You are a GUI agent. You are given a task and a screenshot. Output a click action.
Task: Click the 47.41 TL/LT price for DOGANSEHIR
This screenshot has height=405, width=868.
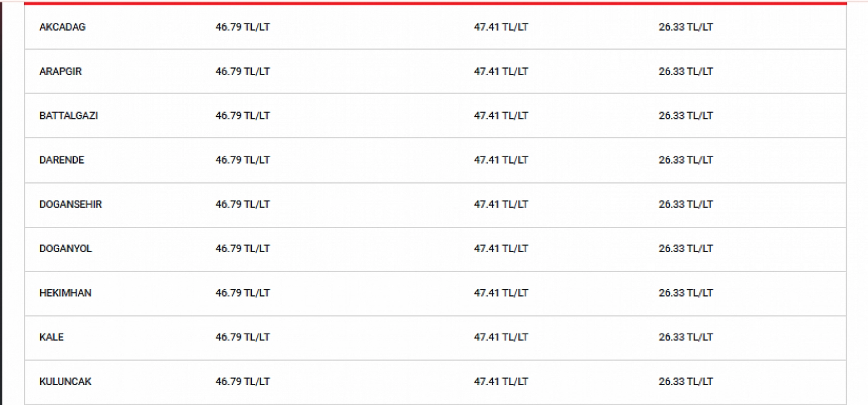tap(501, 205)
